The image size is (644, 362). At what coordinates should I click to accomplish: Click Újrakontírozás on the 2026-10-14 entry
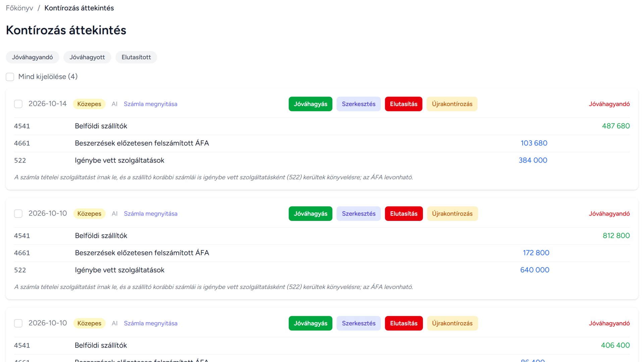point(452,104)
